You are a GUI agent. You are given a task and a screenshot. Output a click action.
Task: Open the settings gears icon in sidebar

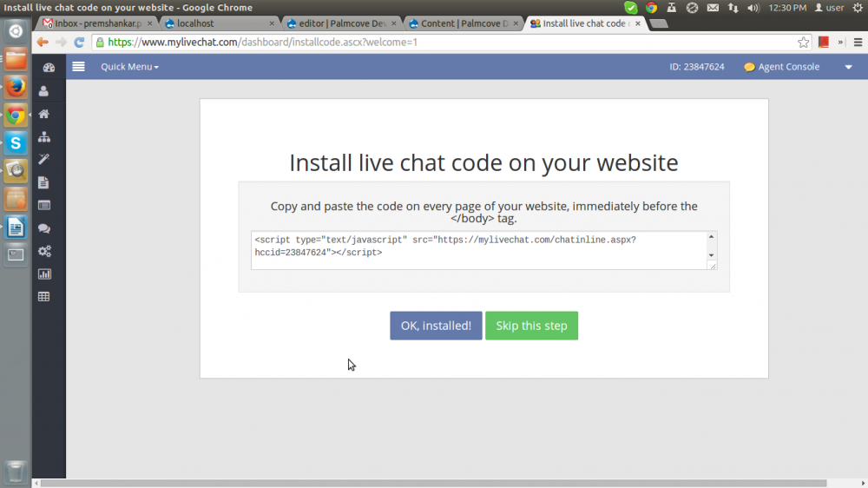click(x=43, y=251)
